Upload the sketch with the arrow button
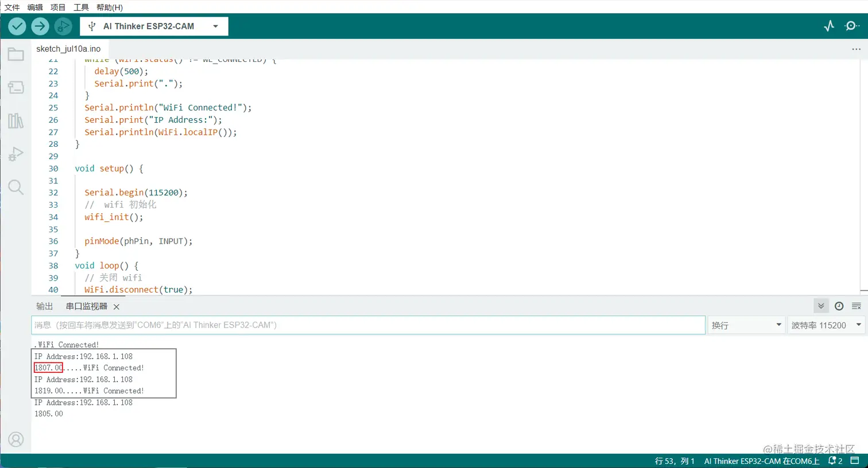This screenshot has width=868, height=468. (x=40, y=26)
